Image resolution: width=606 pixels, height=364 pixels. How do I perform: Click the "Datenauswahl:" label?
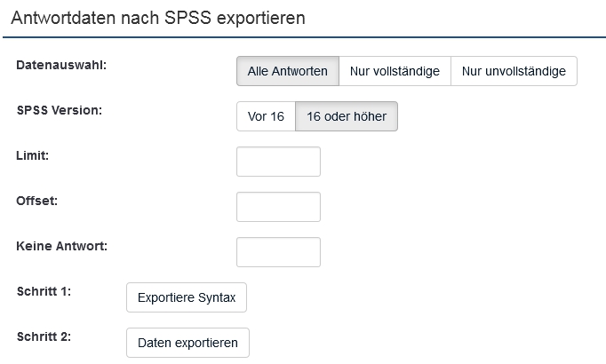[61, 66]
